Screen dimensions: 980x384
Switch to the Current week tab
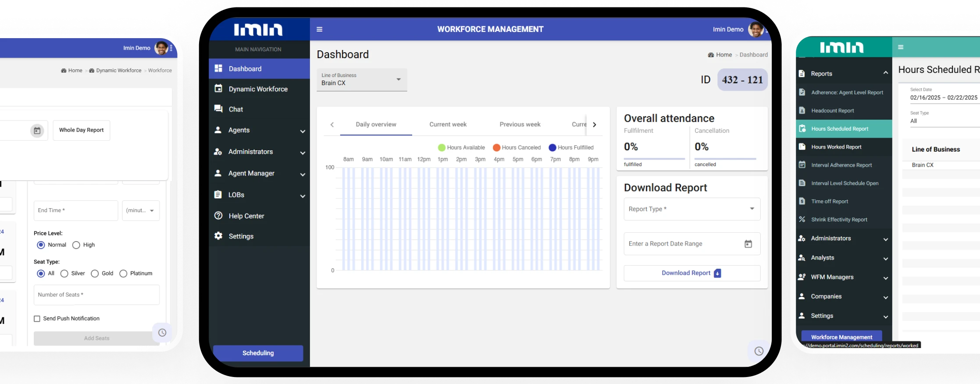448,124
